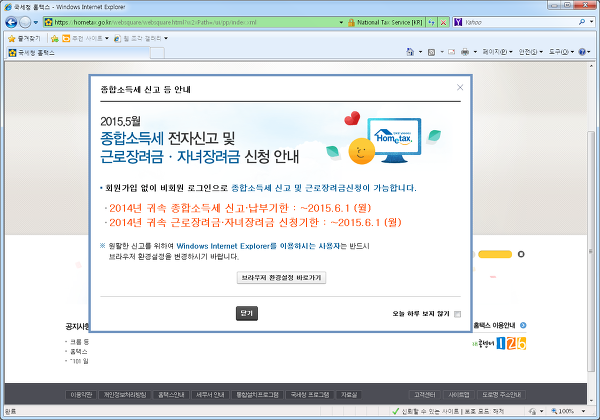Go back with the browser Back arrow
Viewport: 600px width, 420px height.
11,23
